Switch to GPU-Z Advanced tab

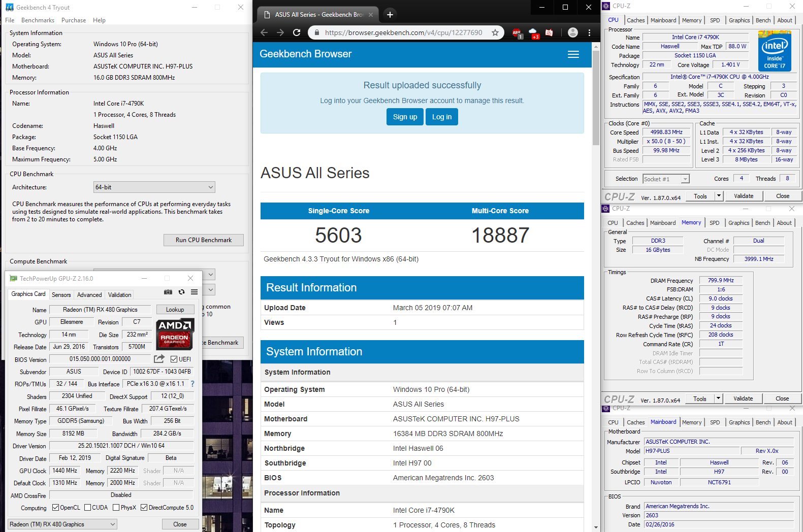pyautogui.click(x=89, y=295)
